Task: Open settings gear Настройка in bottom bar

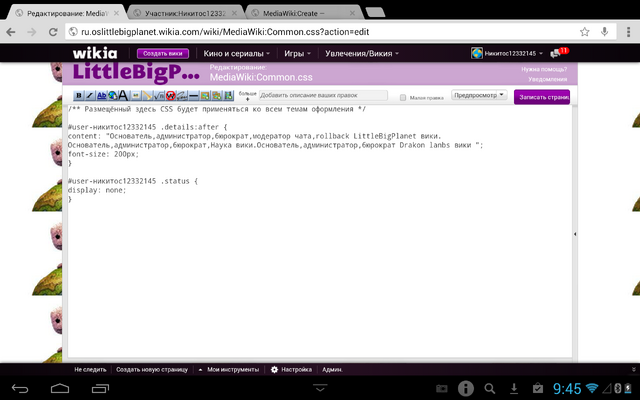Action: (x=291, y=369)
